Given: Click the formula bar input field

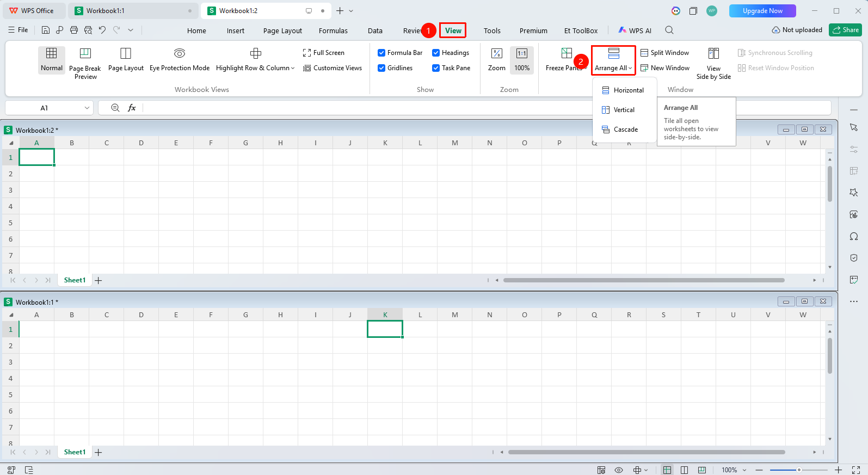Looking at the screenshot, I should pyautogui.click(x=487, y=108).
